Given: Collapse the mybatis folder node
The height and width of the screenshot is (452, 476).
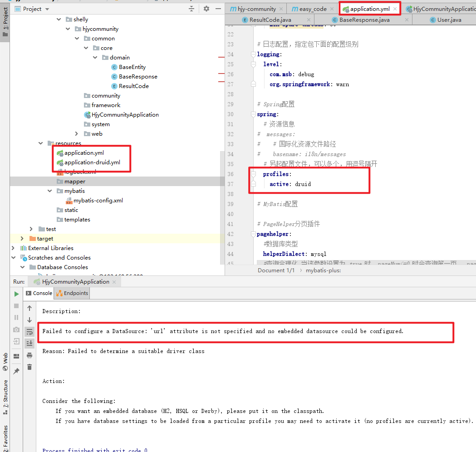Looking at the screenshot, I should [49, 191].
